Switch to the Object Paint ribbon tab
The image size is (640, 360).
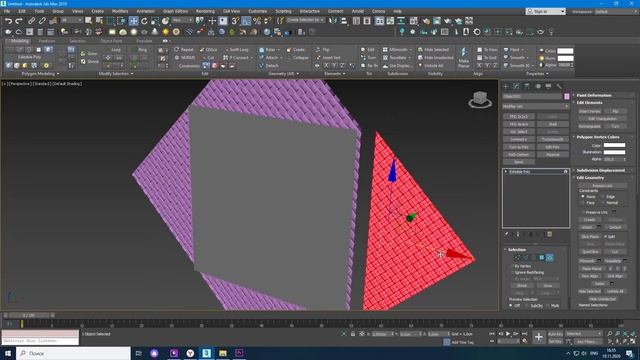pos(111,41)
